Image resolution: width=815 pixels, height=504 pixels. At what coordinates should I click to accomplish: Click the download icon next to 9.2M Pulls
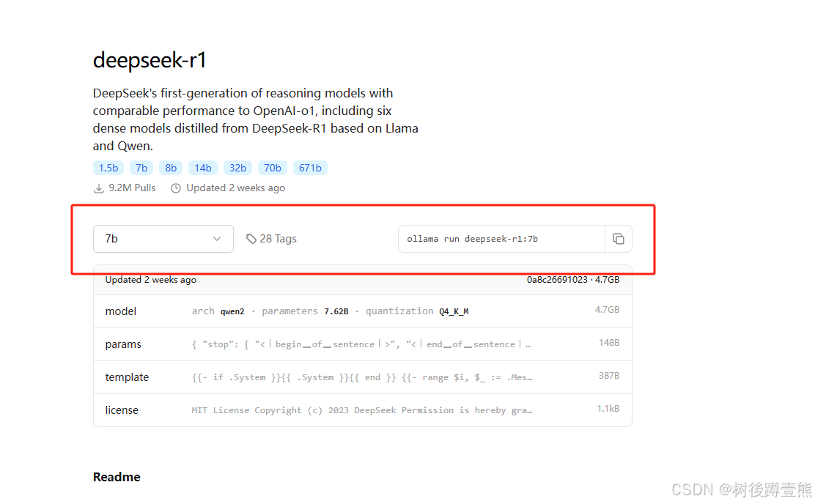pos(99,188)
